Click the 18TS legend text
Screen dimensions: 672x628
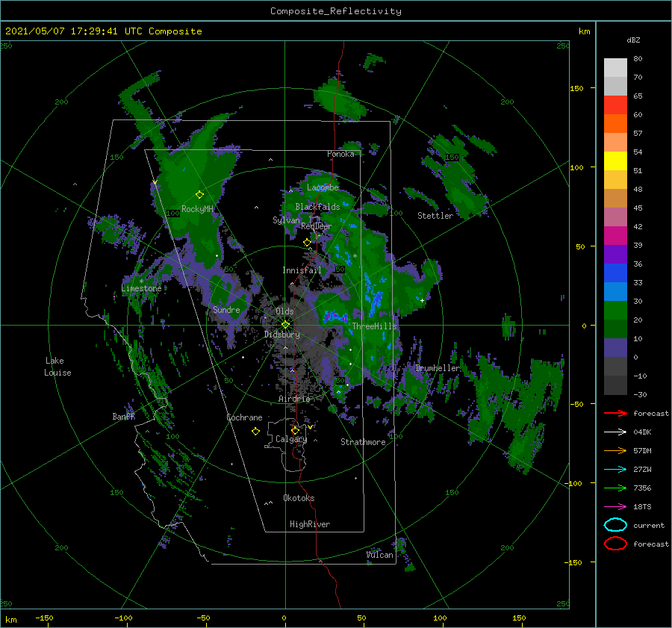coord(642,507)
